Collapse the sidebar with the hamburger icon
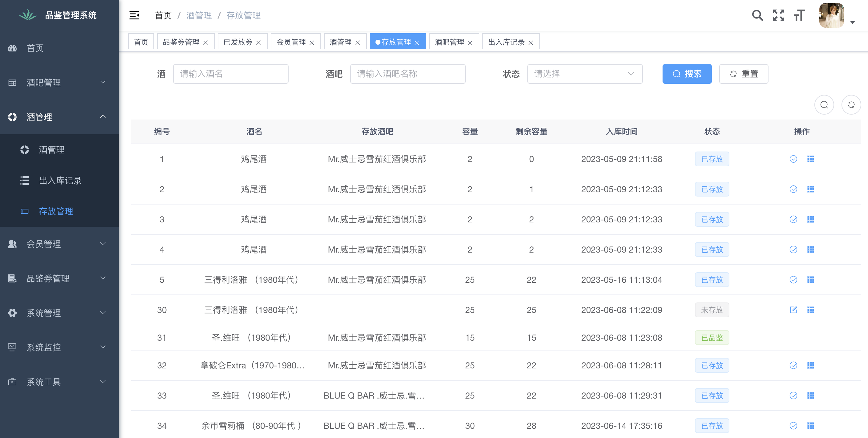The width and height of the screenshot is (868, 438). [134, 15]
